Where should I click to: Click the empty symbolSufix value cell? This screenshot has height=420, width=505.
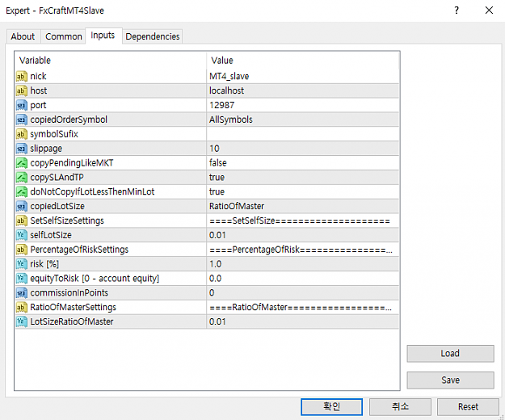click(302, 134)
